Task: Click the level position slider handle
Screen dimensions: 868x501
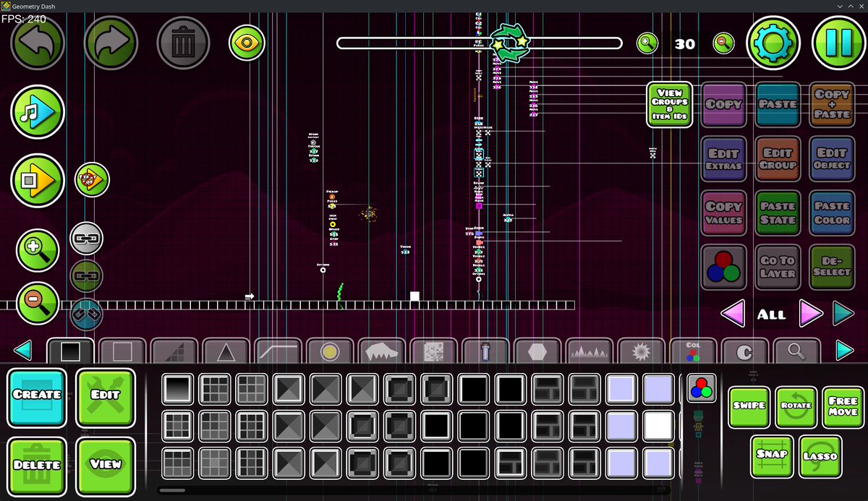Action: (x=509, y=43)
